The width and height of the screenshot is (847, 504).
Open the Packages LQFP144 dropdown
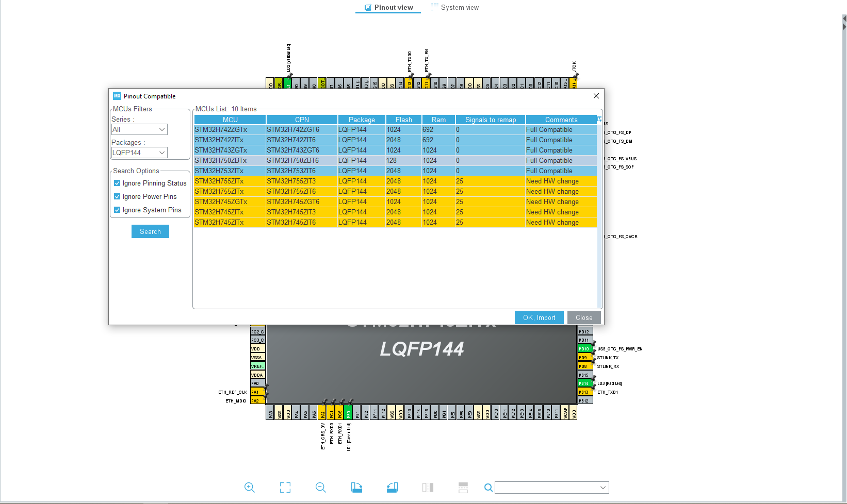click(139, 153)
